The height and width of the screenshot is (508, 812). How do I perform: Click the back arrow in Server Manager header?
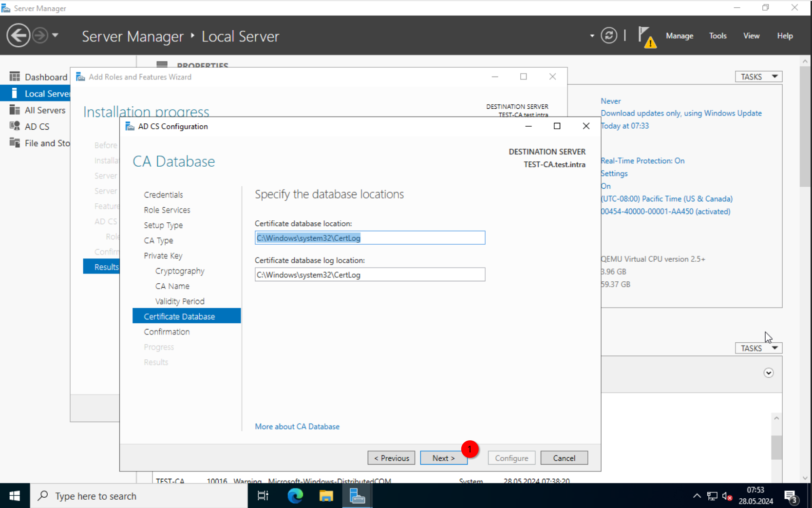click(19, 36)
